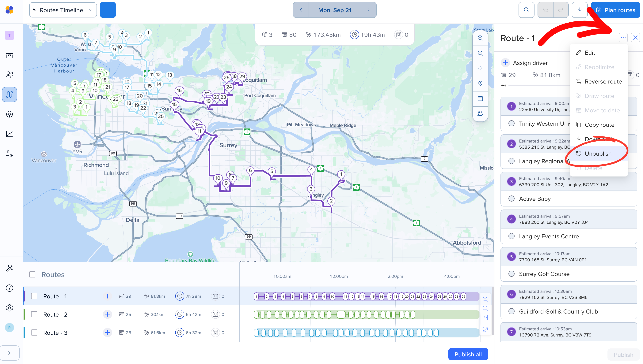Zoom in on the map
Screen dimensions: 643x364
click(480, 38)
